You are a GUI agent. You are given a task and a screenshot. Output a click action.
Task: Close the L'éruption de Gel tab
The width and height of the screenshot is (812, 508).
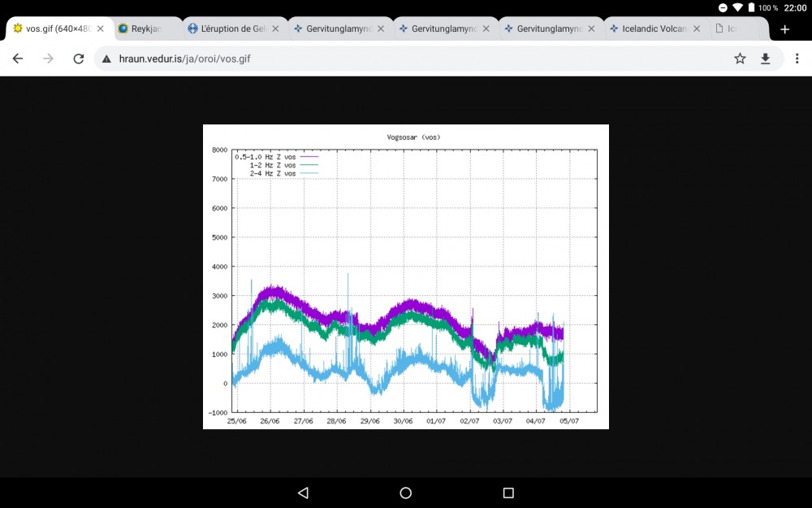coord(275,28)
